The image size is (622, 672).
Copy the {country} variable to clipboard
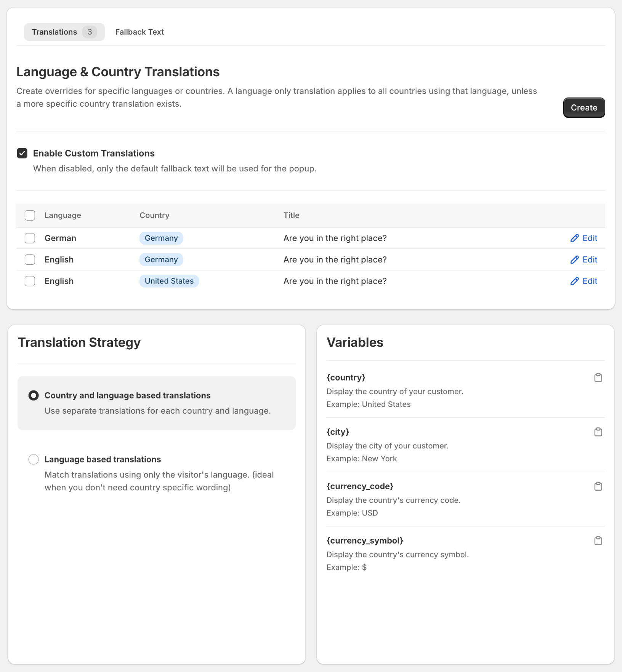tap(598, 378)
